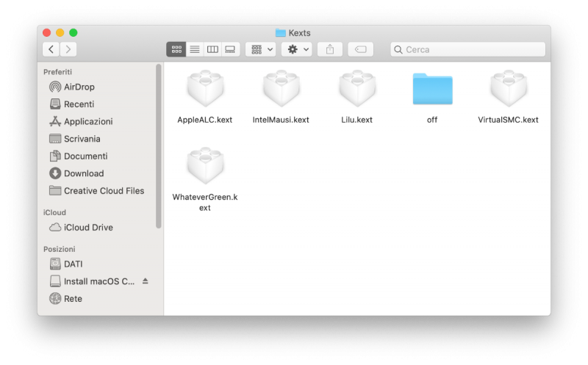The image size is (588, 365).
Task: Open the group-by arrangement dropdown
Action: (x=261, y=49)
